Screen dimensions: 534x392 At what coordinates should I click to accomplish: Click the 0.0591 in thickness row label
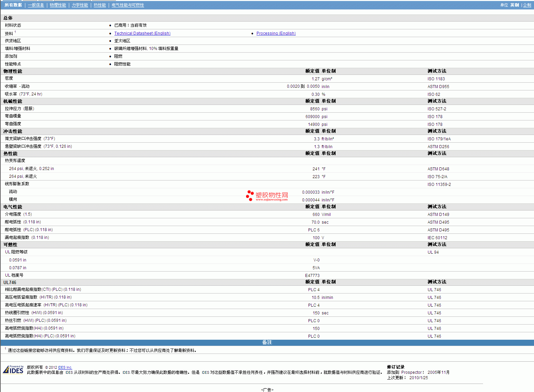tap(18, 260)
